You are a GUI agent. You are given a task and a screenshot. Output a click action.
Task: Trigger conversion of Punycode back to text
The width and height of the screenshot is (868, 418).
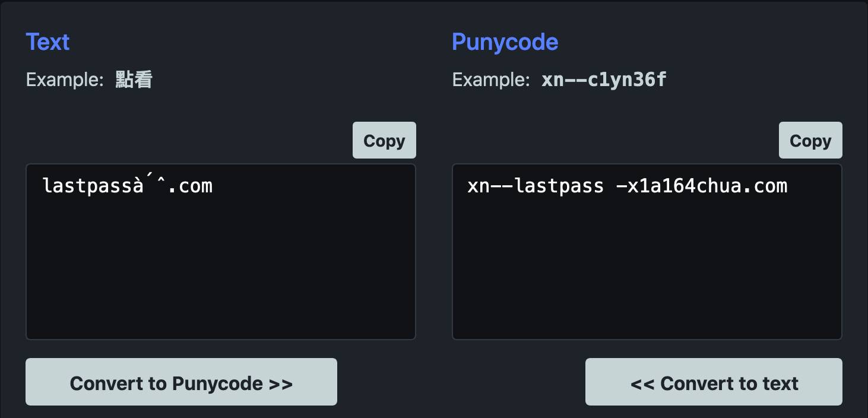pos(713,382)
